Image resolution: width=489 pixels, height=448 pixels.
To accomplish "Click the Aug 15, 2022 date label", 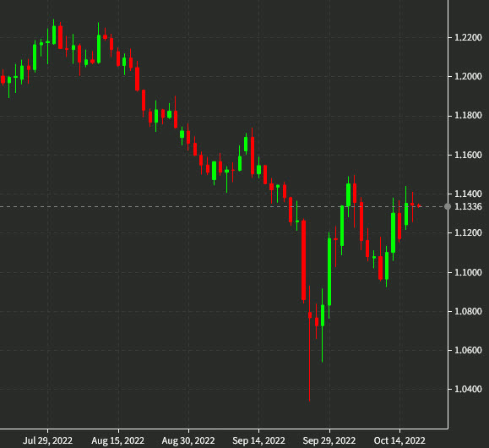I will 118,440.
